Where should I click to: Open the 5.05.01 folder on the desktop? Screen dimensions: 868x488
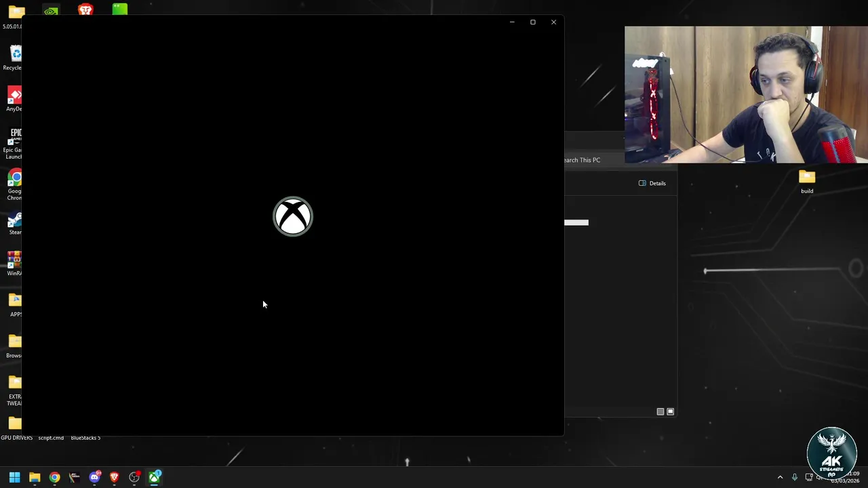coord(14,16)
